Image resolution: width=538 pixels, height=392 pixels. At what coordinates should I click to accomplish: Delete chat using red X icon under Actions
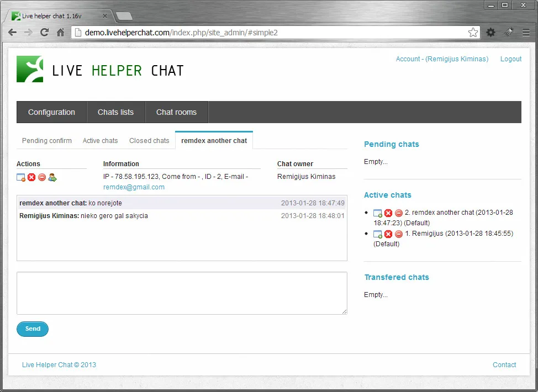pyautogui.click(x=30, y=177)
